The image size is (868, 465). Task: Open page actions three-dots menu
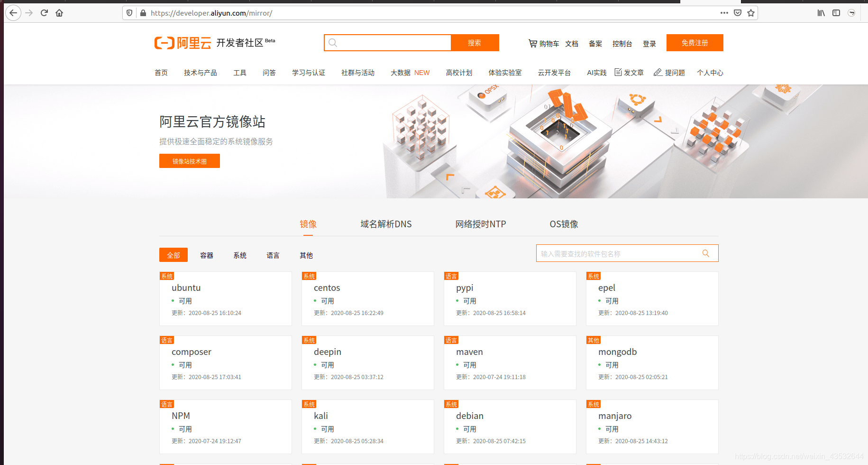point(724,13)
